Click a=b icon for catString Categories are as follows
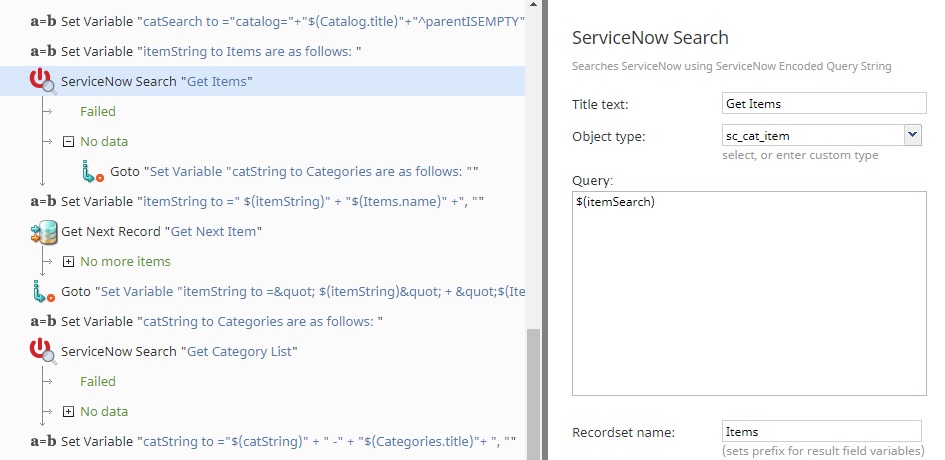The width and height of the screenshot is (945, 460). (43, 321)
